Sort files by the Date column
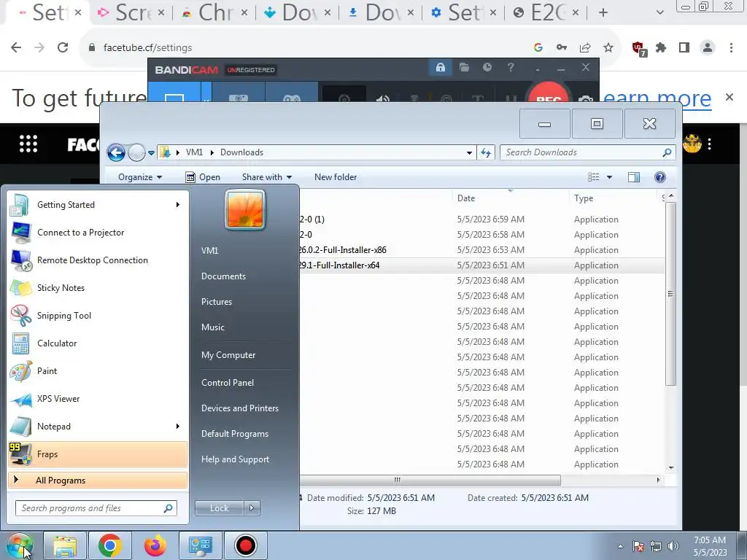This screenshot has width=747, height=560. 510,198
